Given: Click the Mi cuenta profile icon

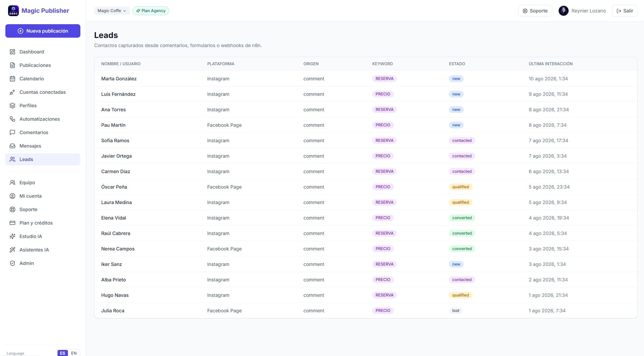Looking at the screenshot, I should click(x=12, y=196).
